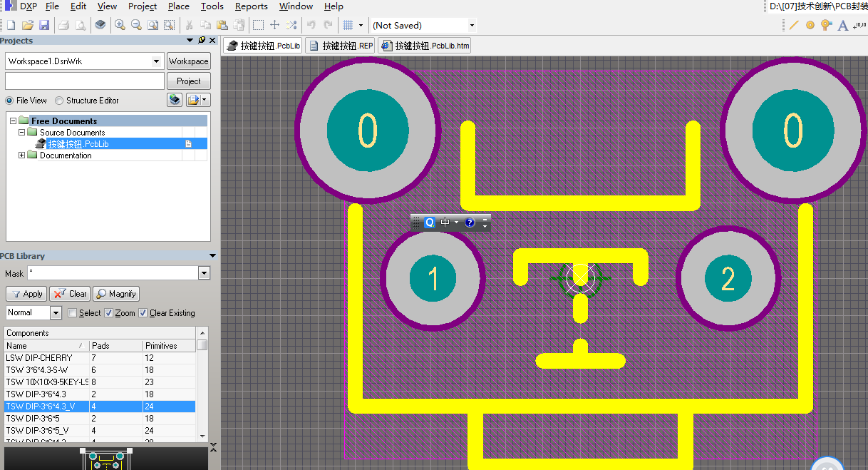The width and height of the screenshot is (868, 470).
Task: Zoom out of the PCB footprint
Action: pyautogui.click(x=136, y=25)
